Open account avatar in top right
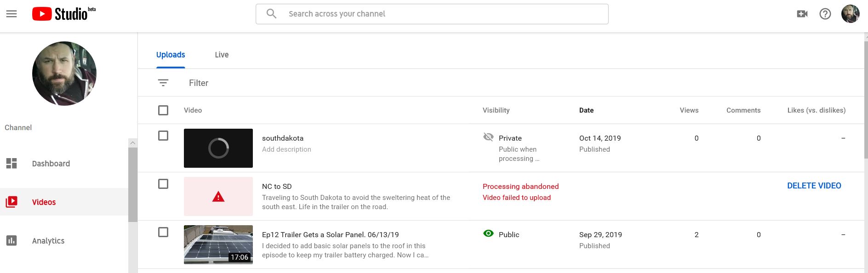The image size is (868, 273). (850, 14)
